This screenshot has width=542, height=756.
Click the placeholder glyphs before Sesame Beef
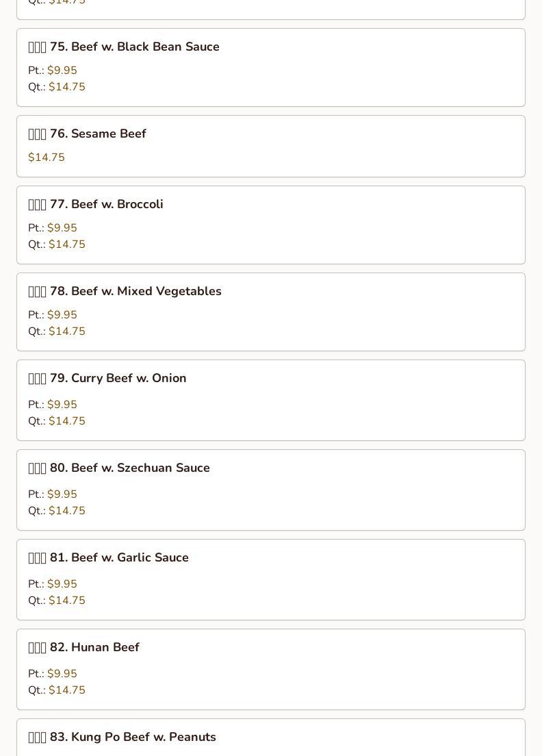pyautogui.click(x=37, y=134)
